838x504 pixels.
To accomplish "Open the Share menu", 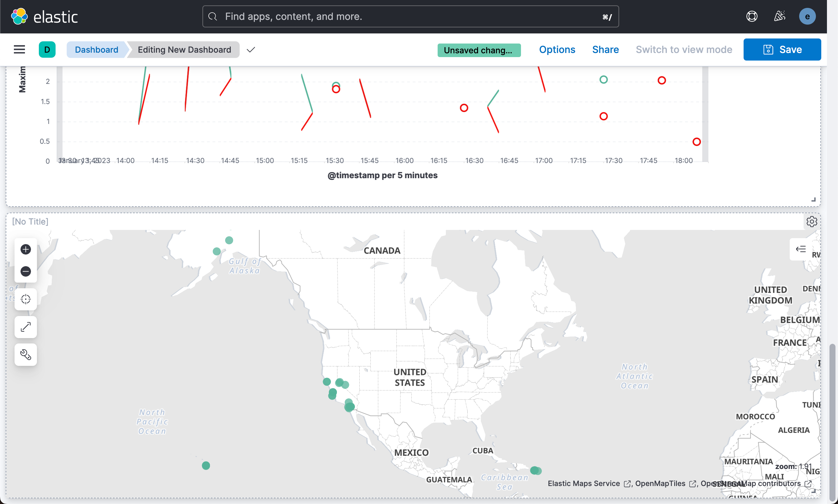I will point(605,50).
